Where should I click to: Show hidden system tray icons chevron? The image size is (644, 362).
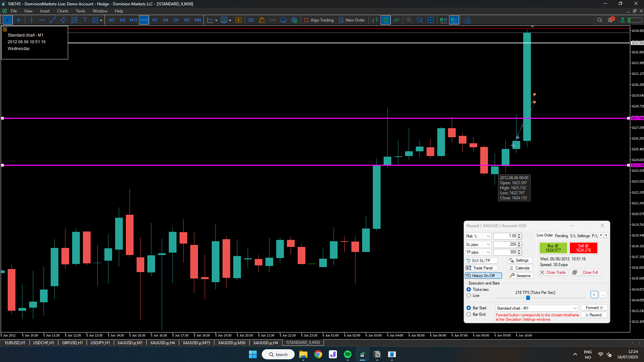pyautogui.click(x=575, y=354)
